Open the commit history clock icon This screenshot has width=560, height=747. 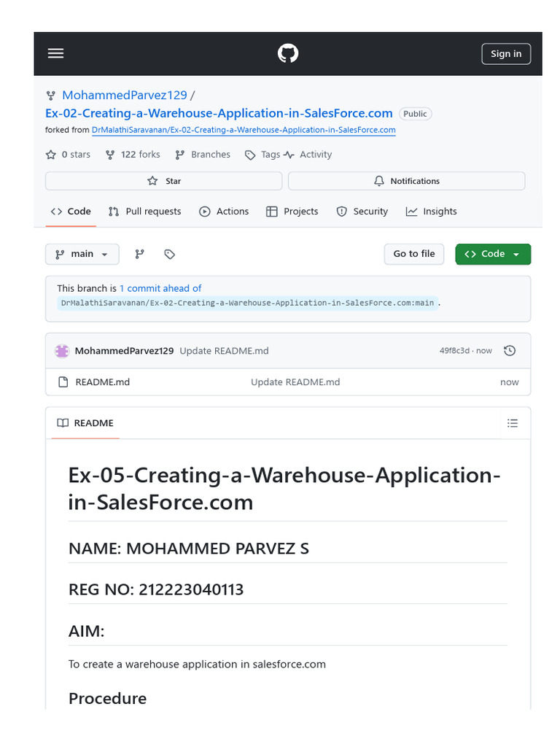(x=510, y=351)
